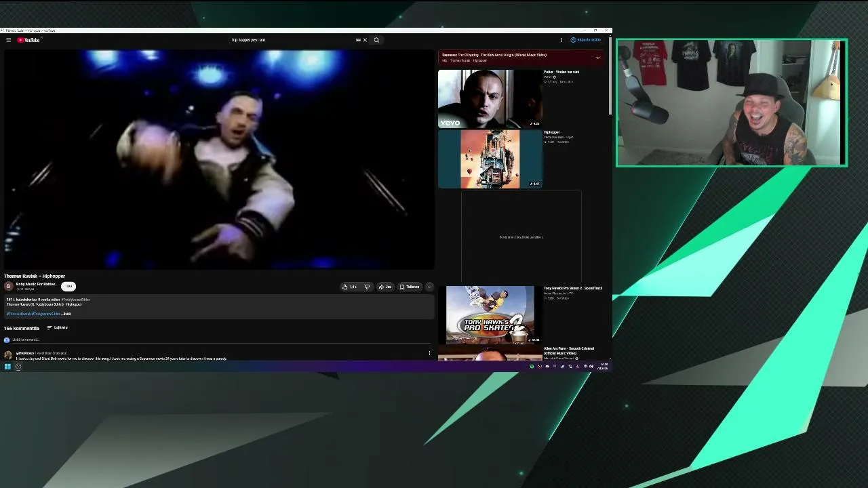Expand the video description to show more
Screen dimensions: 868x488
(x=66, y=314)
